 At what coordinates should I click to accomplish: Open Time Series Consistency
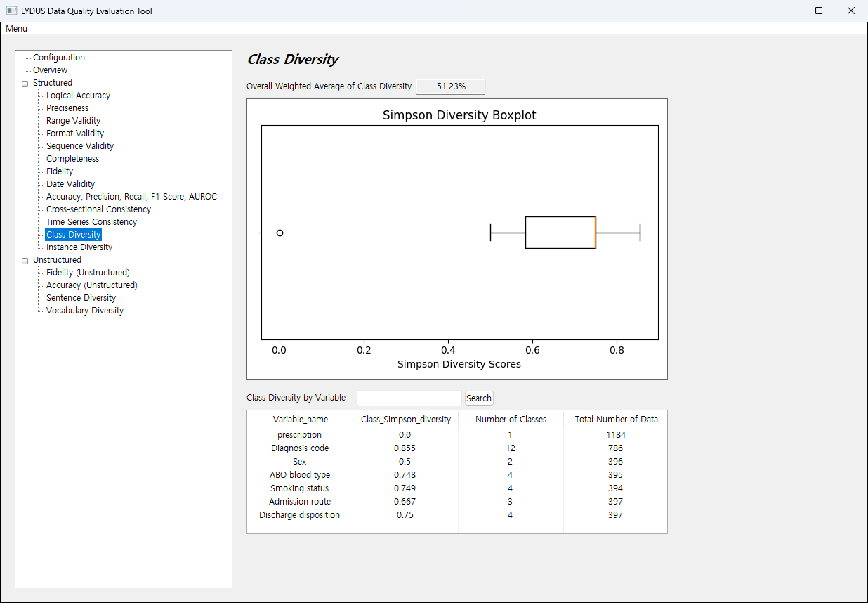coord(91,222)
